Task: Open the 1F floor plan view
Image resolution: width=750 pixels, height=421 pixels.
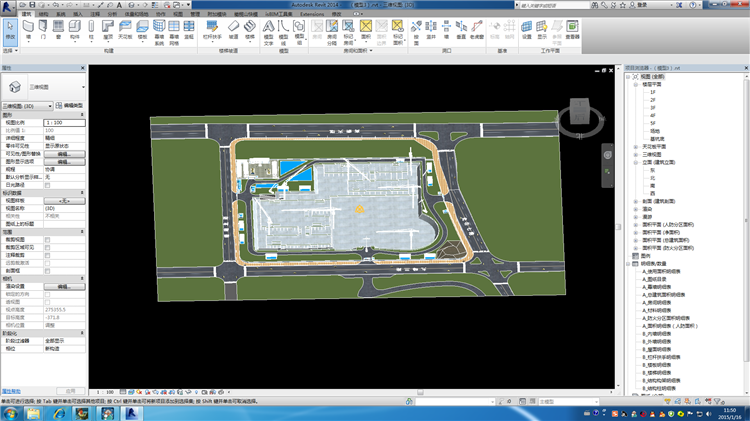Action: [652, 93]
